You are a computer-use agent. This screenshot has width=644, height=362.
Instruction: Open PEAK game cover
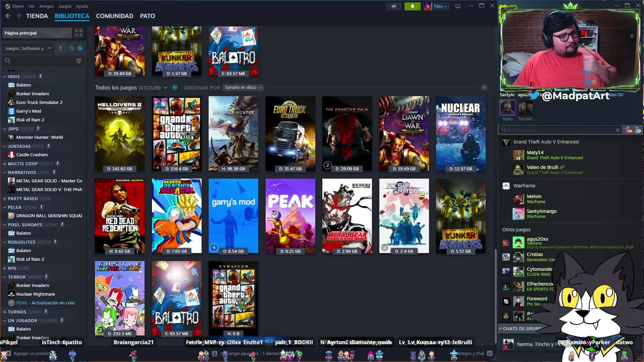point(290,216)
